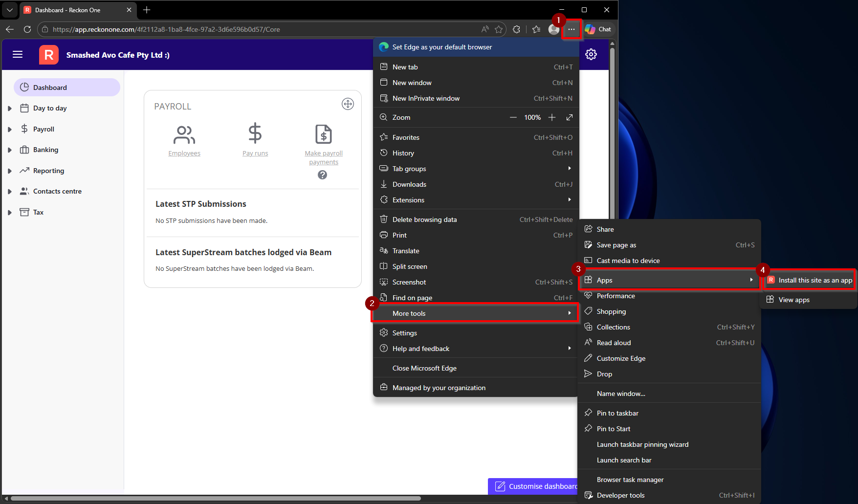The image size is (858, 504).
Task: Click Customise dashboard button
Action: pyautogui.click(x=533, y=486)
